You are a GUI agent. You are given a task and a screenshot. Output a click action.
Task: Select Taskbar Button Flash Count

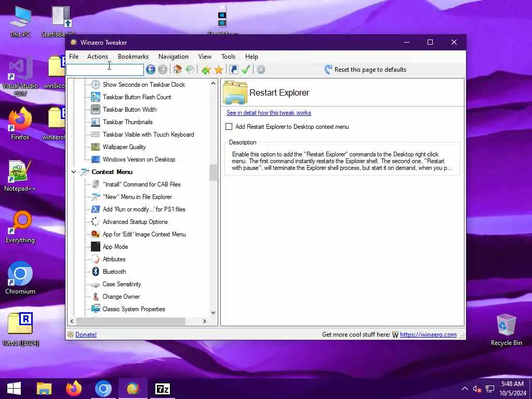click(x=137, y=97)
